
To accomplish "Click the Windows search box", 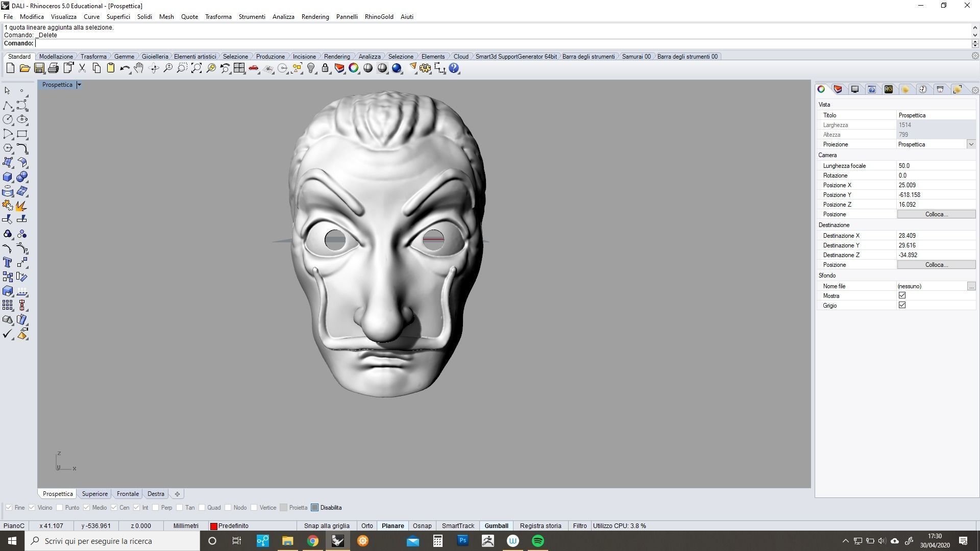I will 112,541.
